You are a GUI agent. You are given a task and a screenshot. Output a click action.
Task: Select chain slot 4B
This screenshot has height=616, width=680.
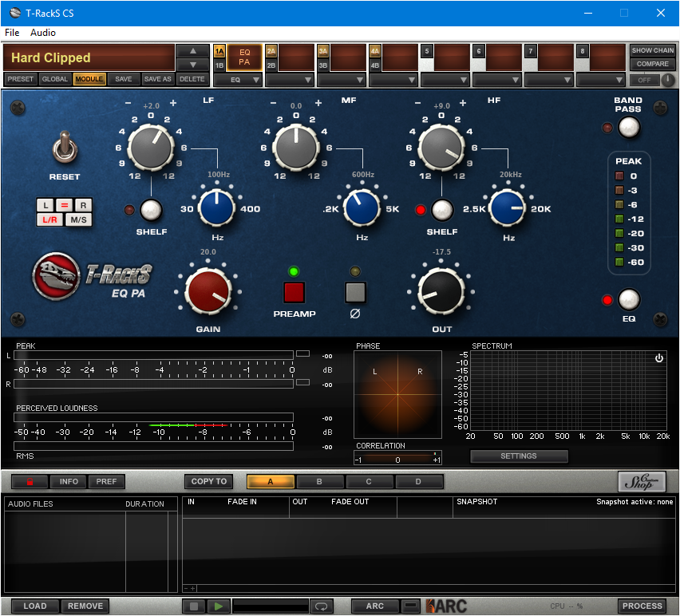(374, 65)
